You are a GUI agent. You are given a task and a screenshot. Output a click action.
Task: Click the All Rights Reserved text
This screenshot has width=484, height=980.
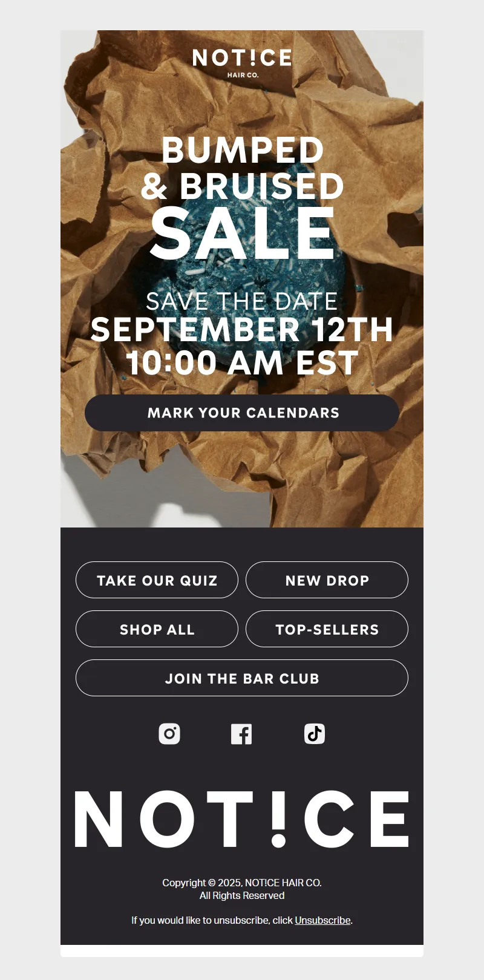(242, 895)
